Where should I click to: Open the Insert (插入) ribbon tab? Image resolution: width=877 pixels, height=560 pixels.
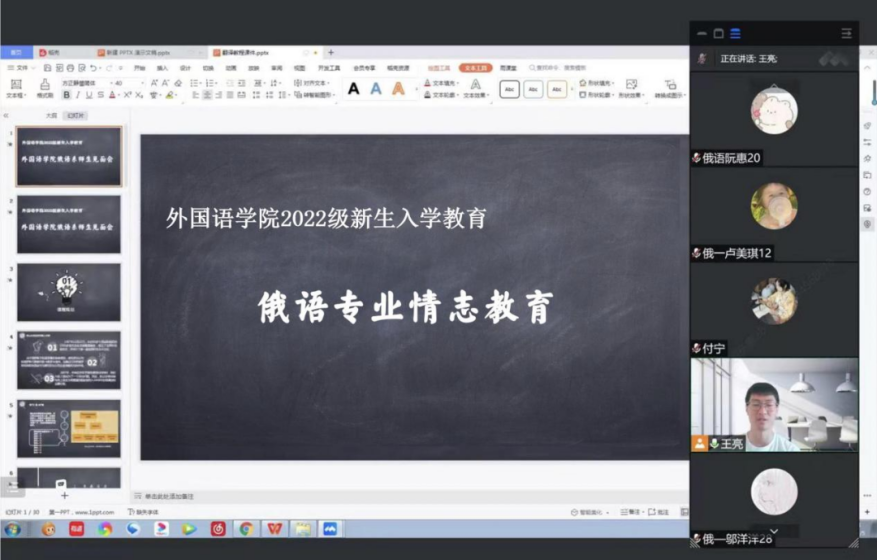coord(162,68)
